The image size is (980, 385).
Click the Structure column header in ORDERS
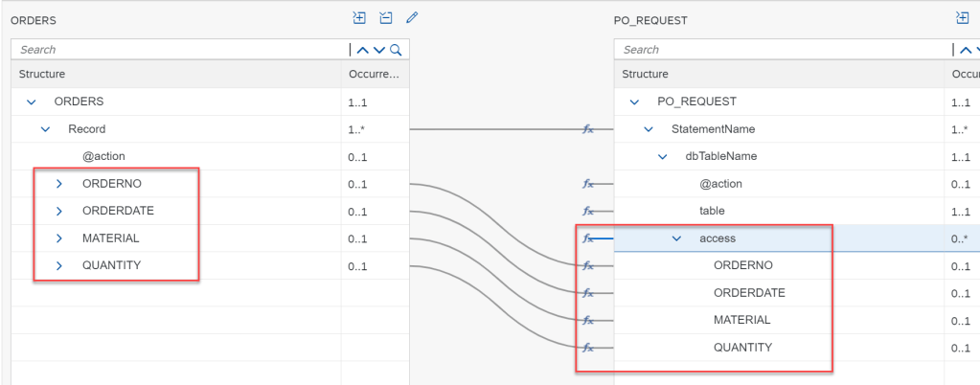point(42,74)
